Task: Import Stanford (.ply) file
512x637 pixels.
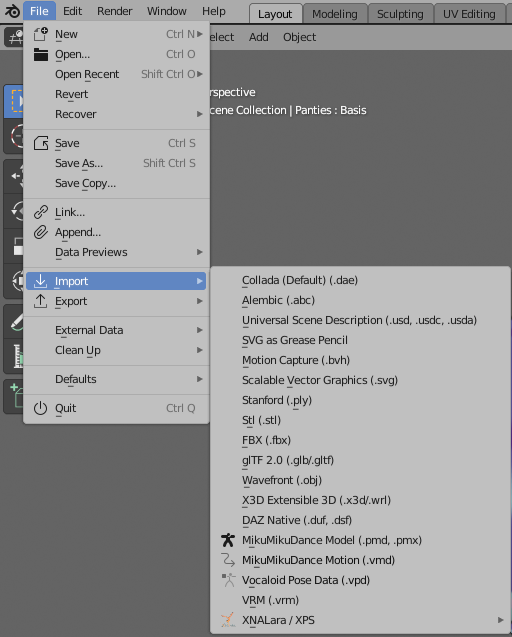Action: click(360, 400)
